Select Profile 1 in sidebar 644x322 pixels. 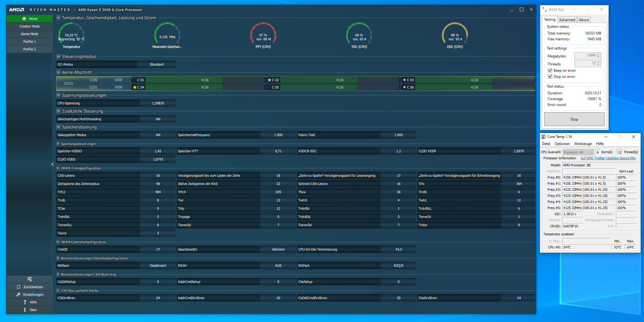(30, 42)
